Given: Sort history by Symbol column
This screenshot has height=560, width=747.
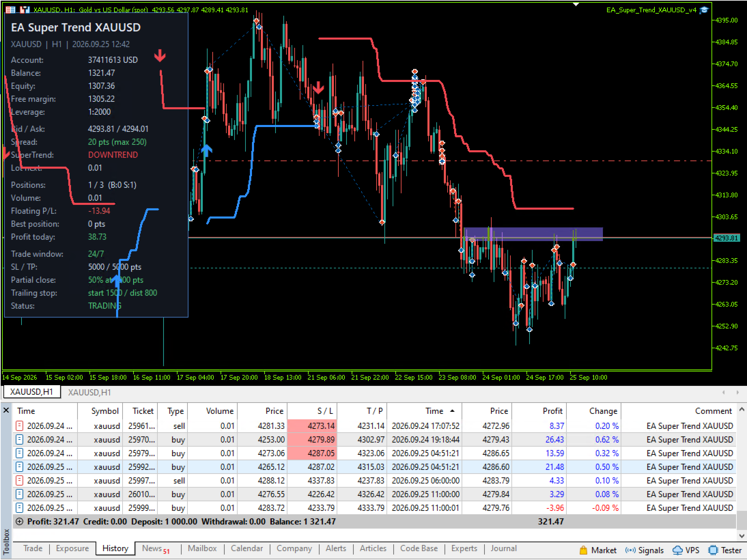Looking at the screenshot, I should (x=100, y=411).
